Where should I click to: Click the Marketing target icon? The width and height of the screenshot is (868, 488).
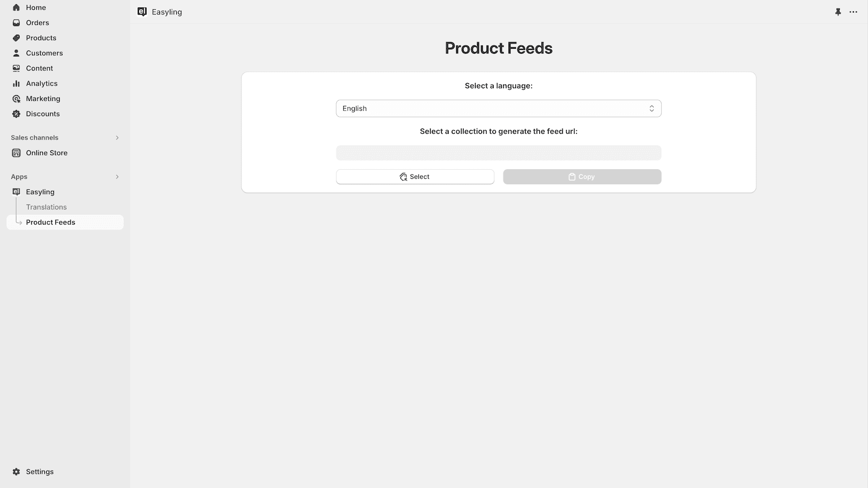coord(16,99)
